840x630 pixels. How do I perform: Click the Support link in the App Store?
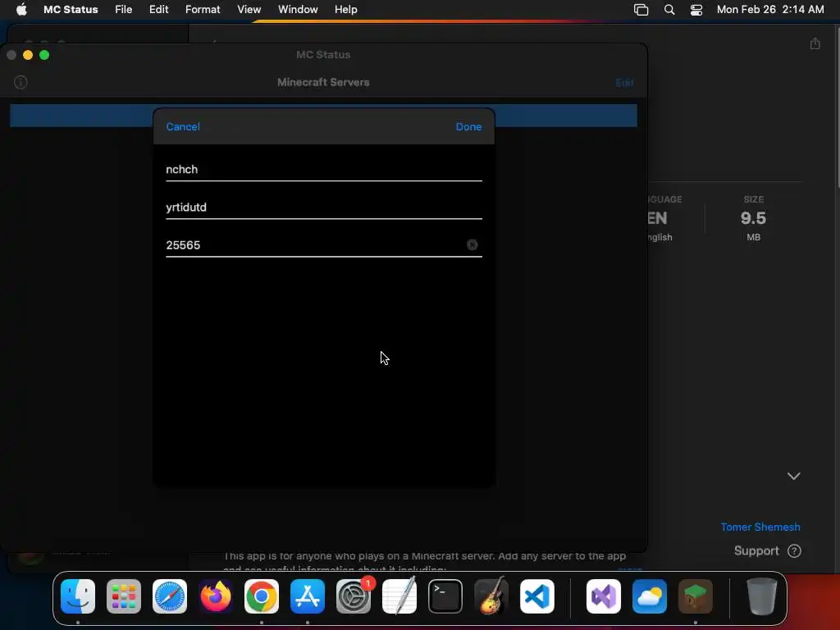pos(767,550)
